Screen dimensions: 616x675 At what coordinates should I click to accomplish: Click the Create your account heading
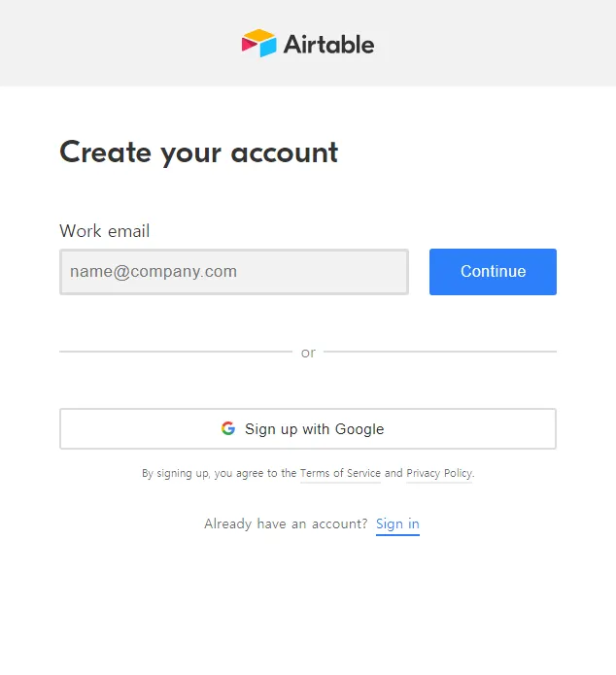199,152
